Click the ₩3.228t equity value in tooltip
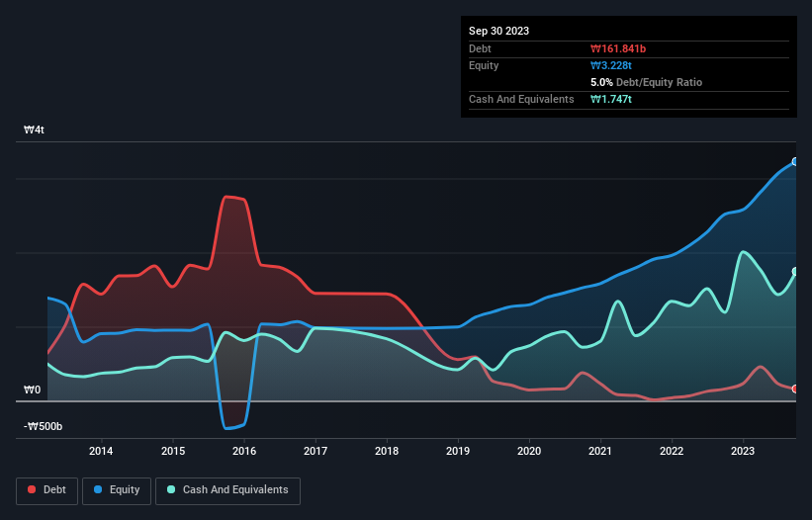Viewport: 812px width, 520px height. pos(611,65)
